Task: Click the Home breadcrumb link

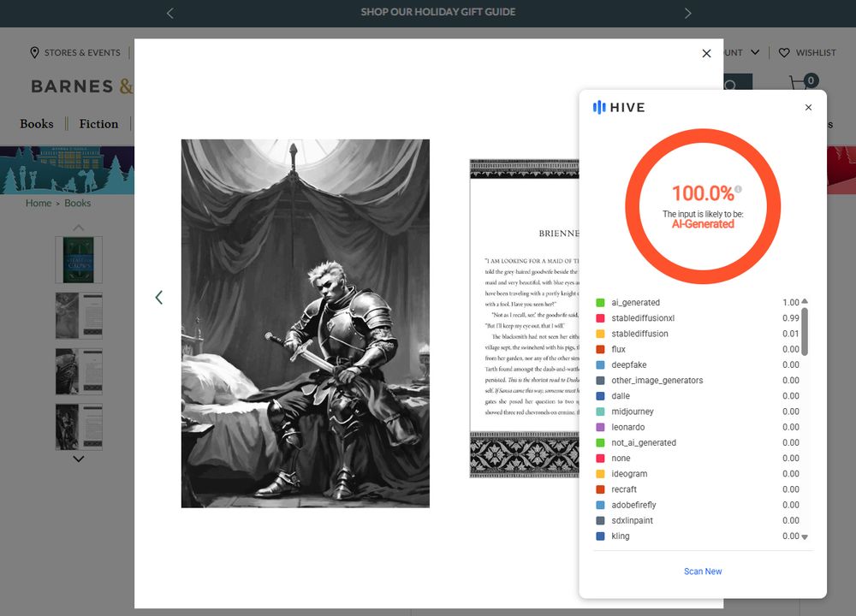Action: point(39,203)
